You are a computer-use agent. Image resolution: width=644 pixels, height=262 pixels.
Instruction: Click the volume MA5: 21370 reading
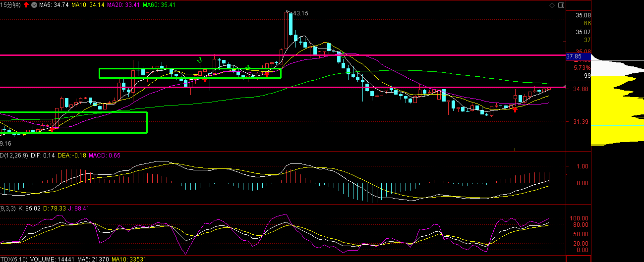pos(93,259)
